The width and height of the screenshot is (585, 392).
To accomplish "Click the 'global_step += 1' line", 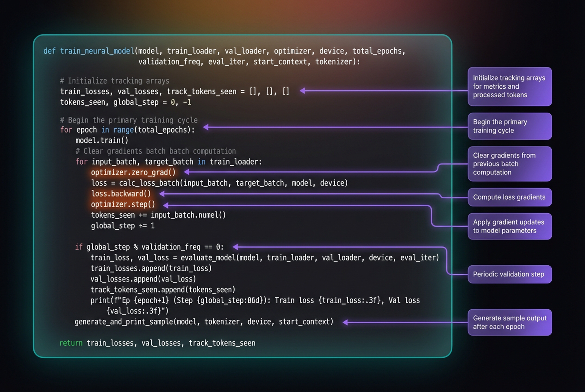I will coord(123,226).
